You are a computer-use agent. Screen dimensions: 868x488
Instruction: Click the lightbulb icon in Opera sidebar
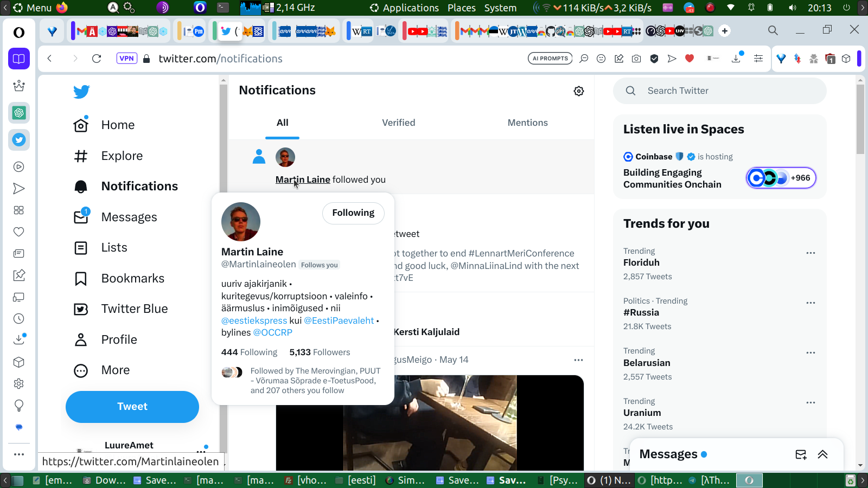coord(19,406)
